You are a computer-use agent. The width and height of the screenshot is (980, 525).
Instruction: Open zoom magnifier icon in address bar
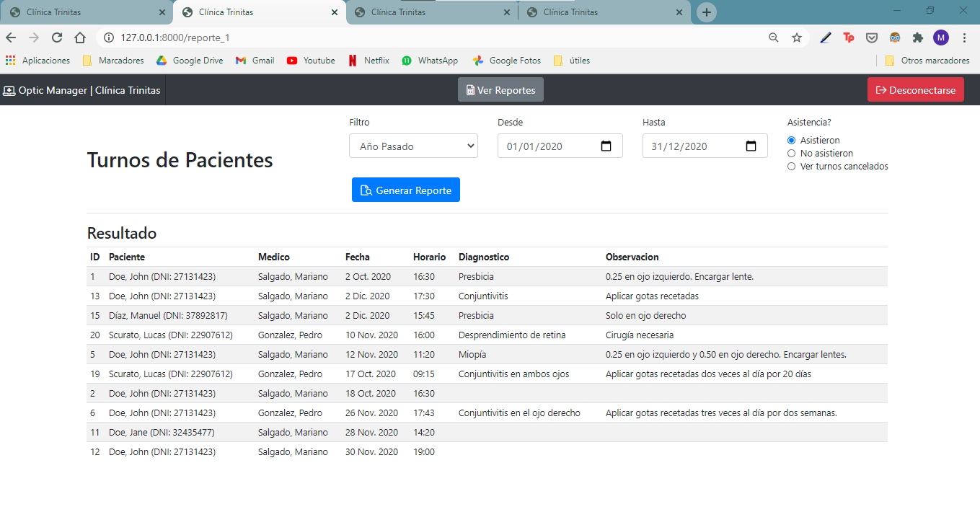[x=774, y=37]
